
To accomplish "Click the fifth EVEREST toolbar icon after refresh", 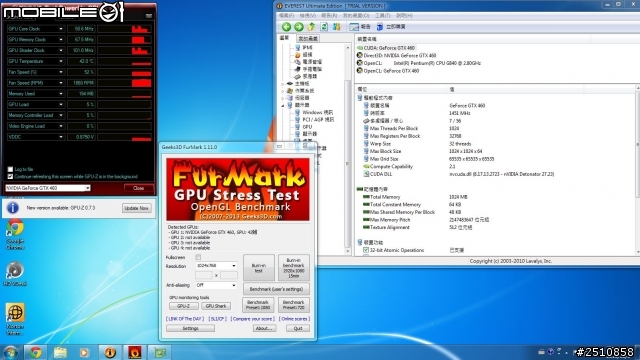I will (337, 27).
